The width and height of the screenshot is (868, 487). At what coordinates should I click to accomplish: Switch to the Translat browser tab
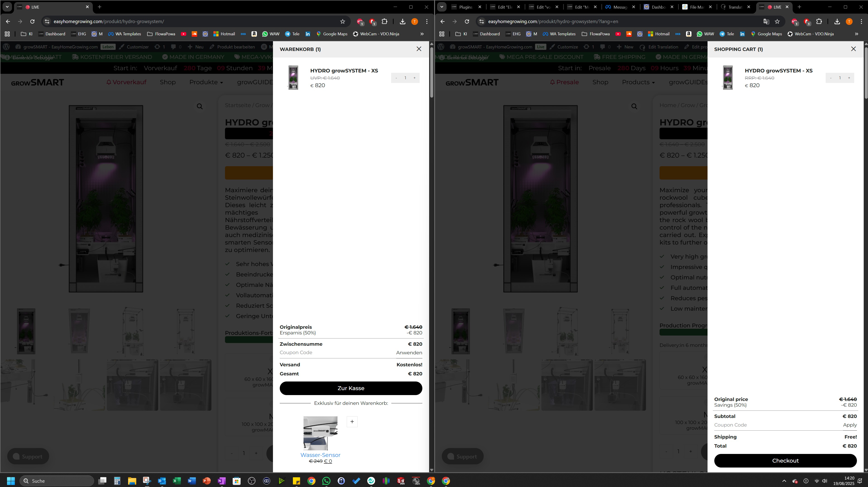pos(735,7)
